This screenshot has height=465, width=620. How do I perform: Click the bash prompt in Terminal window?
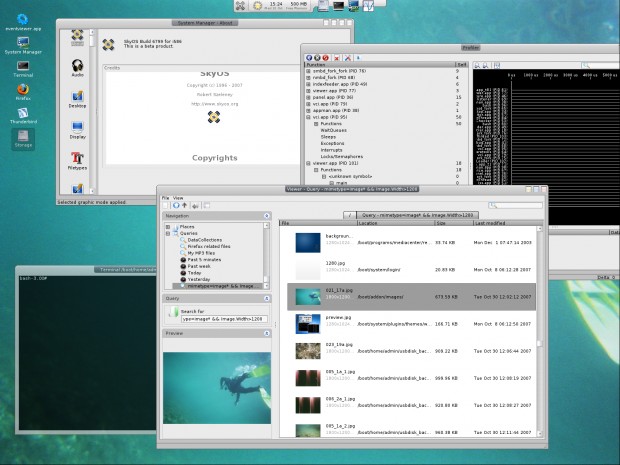point(34,279)
